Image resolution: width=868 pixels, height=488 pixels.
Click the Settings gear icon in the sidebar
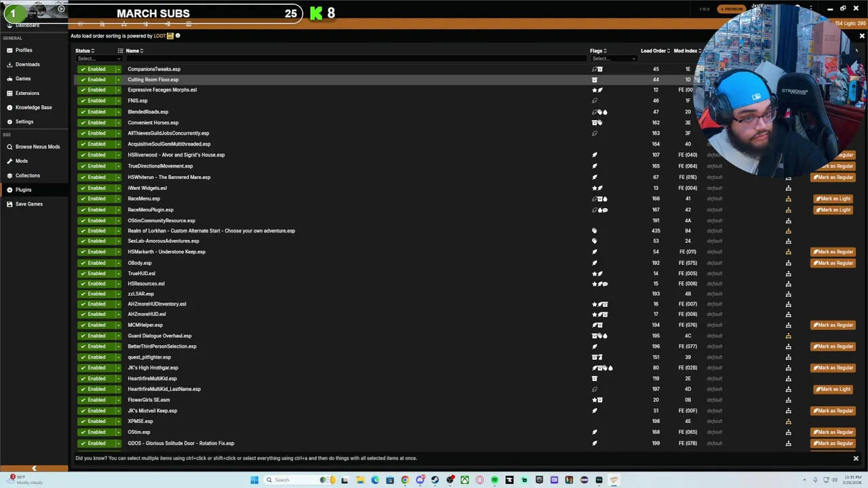point(9,122)
